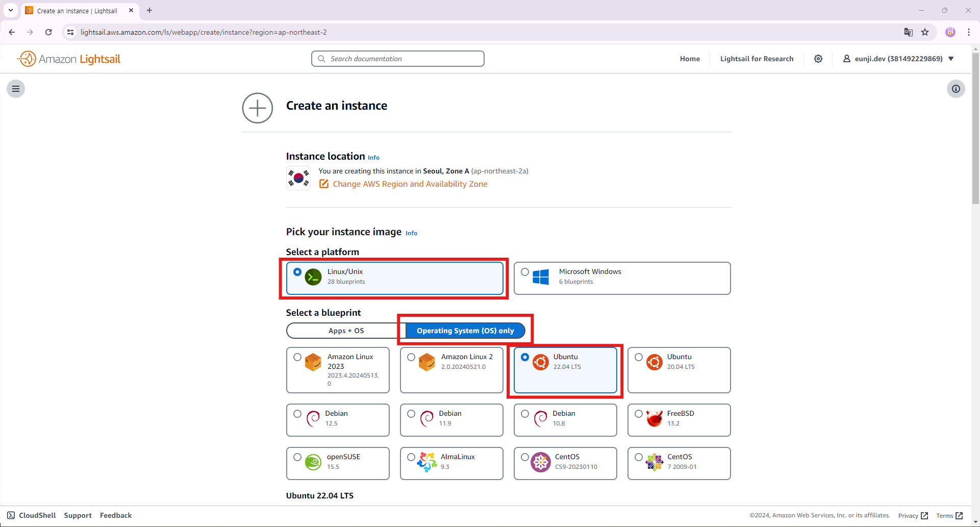
Task: Click the AlmaLinux logo icon
Action: [426, 462]
